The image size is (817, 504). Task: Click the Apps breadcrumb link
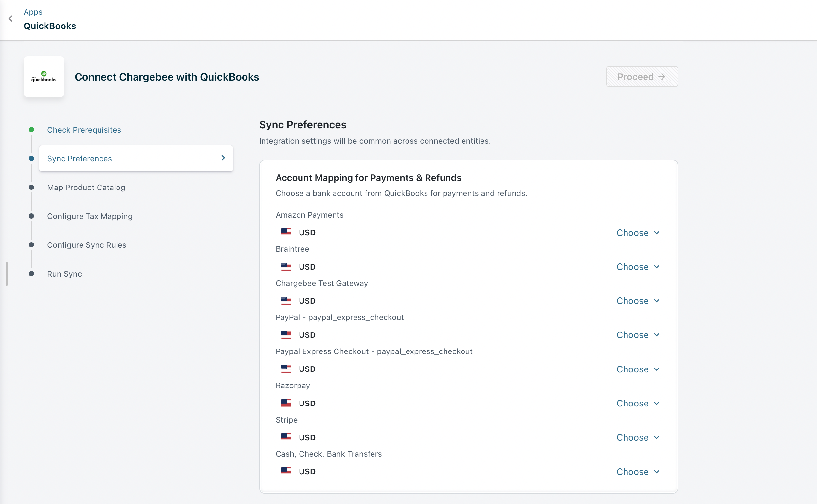point(33,12)
